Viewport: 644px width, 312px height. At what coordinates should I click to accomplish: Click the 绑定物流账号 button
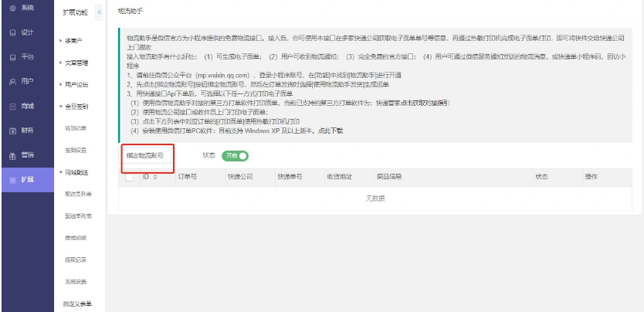(145, 155)
